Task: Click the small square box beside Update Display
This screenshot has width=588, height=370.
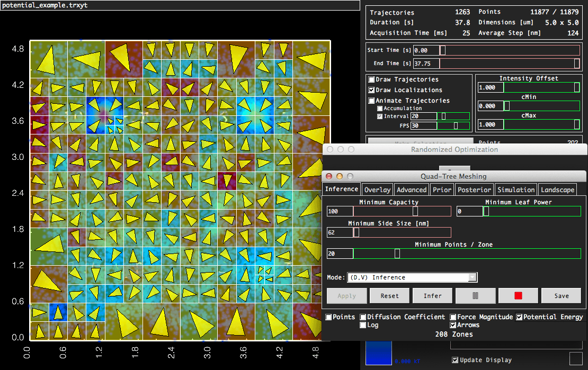Action: (575, 359)
